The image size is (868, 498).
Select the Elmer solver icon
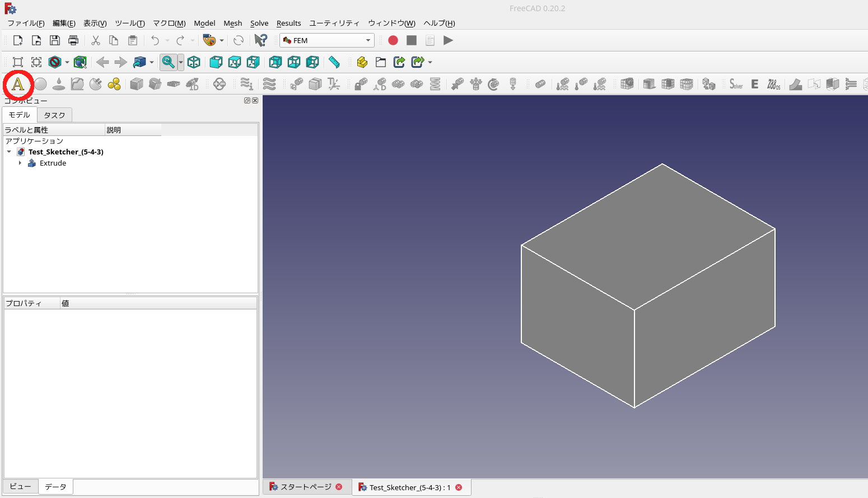click(x=754, y=84)
